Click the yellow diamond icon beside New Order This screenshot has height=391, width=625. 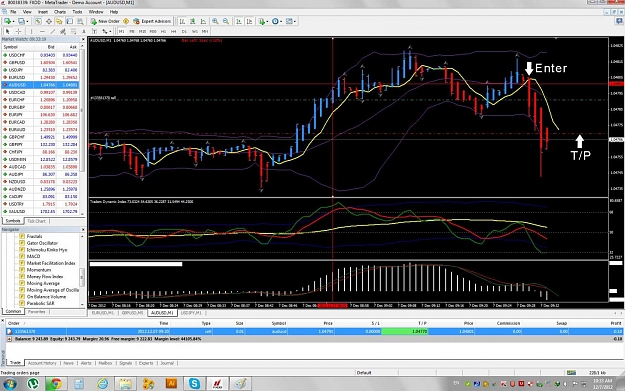pos(126,21)
